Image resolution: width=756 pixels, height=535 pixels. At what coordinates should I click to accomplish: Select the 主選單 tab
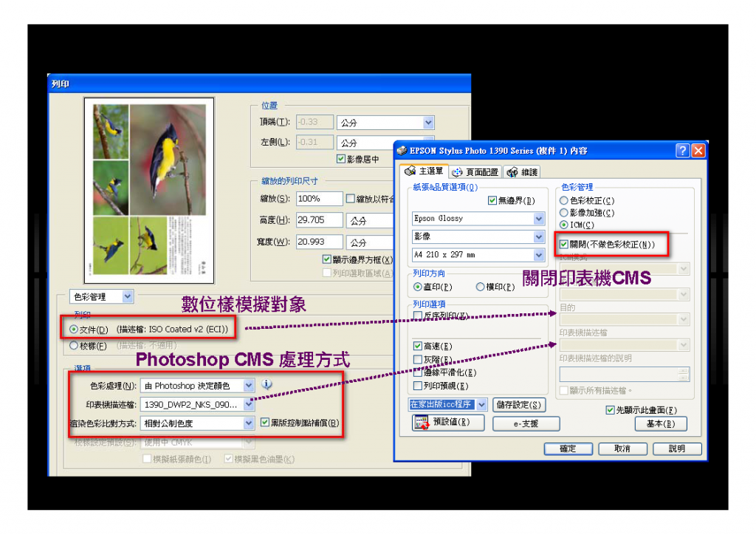coord(425,171)
